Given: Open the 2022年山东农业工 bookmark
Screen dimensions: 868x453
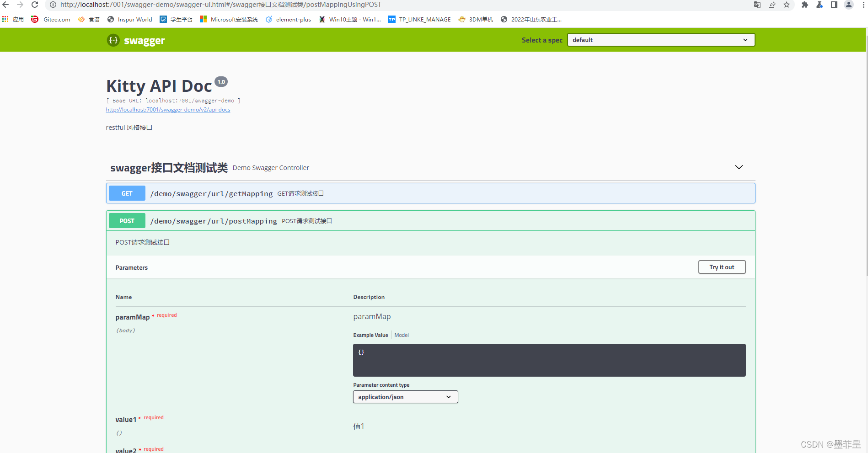Looking at the screenshot, I should tap(531, 19).
